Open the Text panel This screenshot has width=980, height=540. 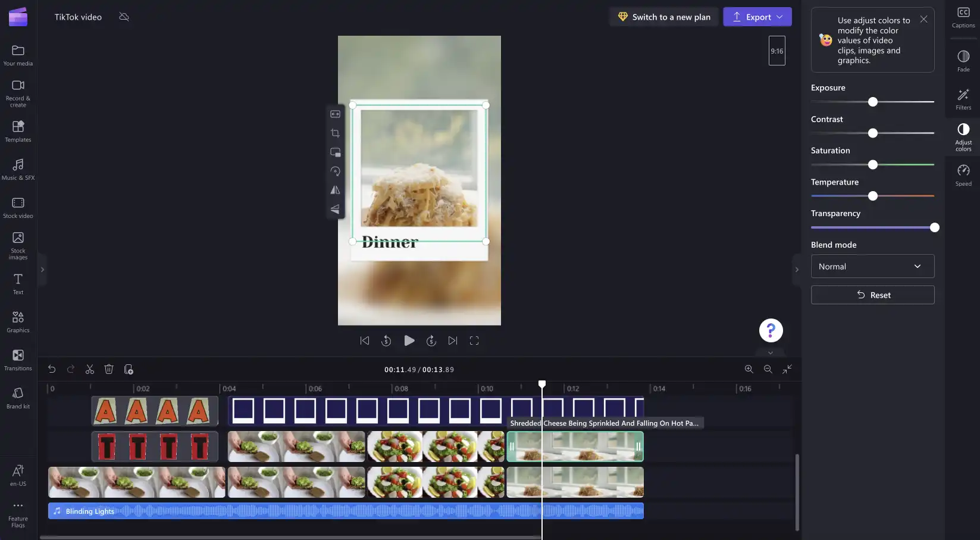tap(18, 284)
